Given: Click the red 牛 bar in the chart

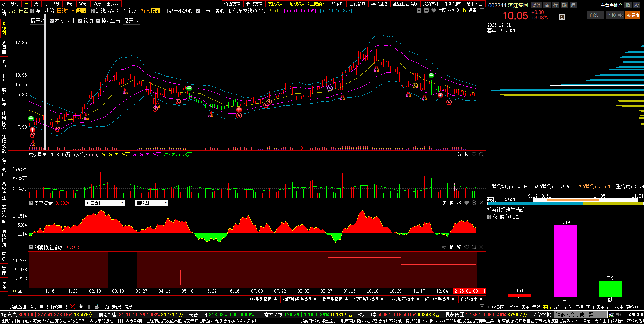Looking at the screenshot, I should [x=520, y=295].
